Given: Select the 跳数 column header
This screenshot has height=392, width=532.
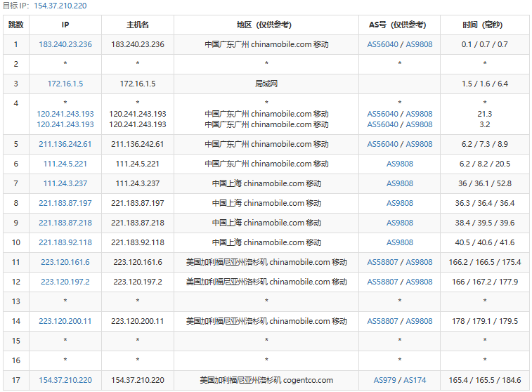Looking at the screenshot, I should pos(16,25).
